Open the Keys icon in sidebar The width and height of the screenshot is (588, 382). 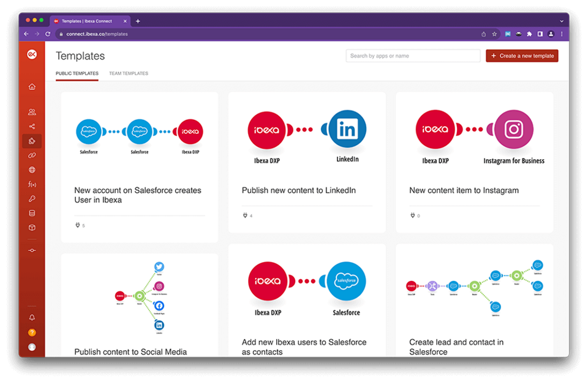click(x=32, y=199)
